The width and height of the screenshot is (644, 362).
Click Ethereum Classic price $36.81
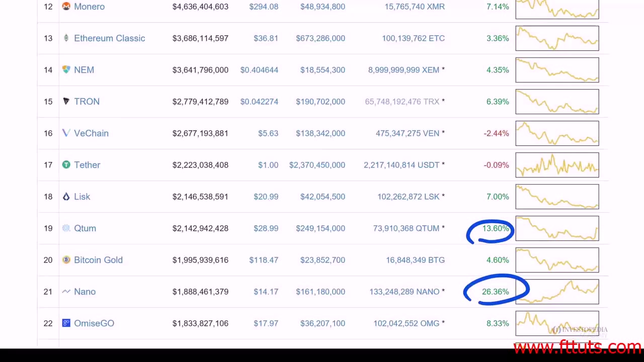click(x=266, y=38)
